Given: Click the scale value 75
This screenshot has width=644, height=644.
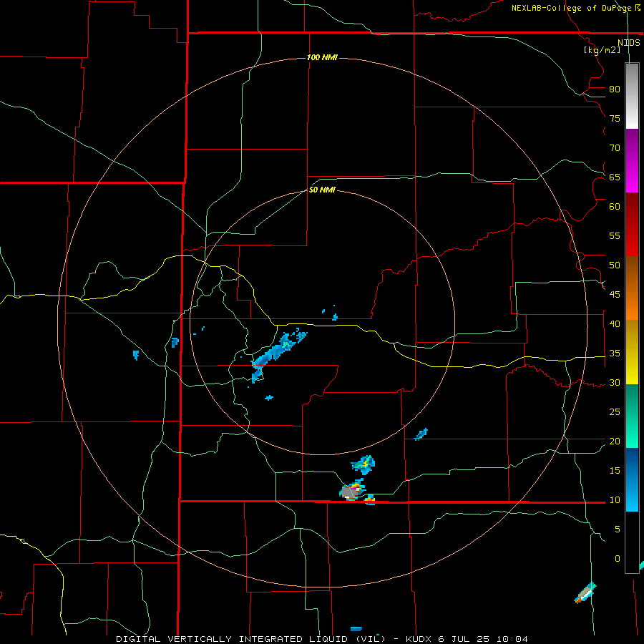Looking at the screenshot, I should [615, 118].
